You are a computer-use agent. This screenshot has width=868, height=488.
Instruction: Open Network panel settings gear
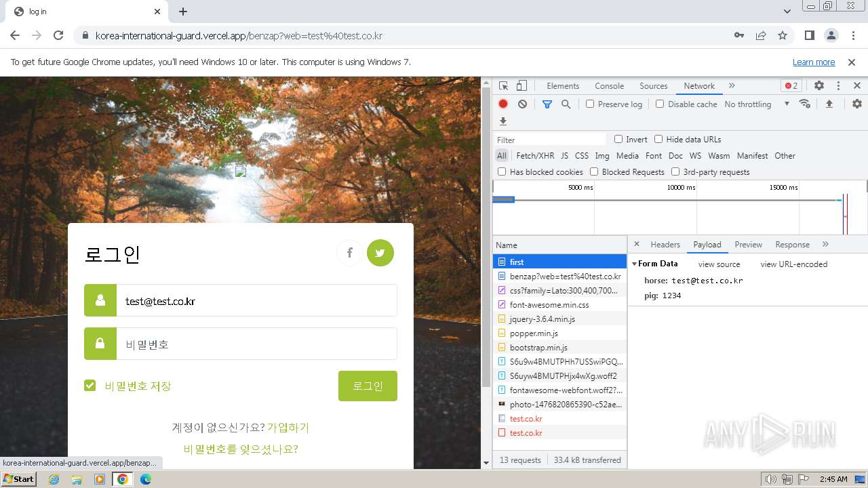(857, 104)
